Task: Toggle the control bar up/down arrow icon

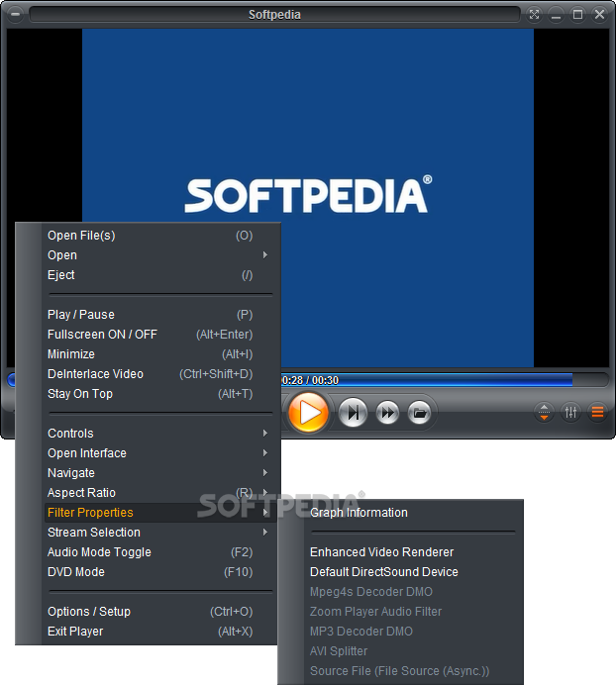Action: pos(544,412)
